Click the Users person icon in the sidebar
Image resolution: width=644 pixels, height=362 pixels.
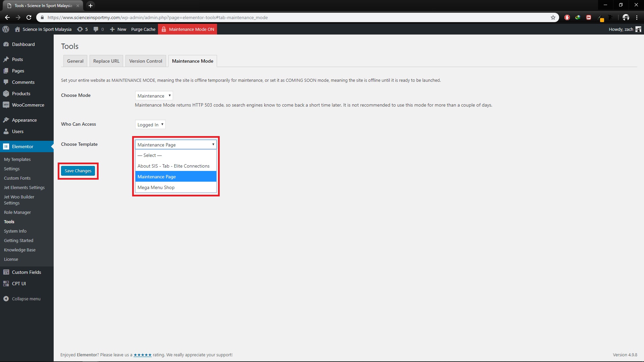6,131
